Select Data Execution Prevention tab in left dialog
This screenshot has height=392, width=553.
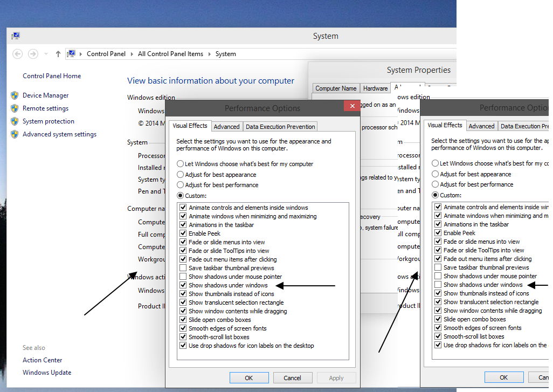(280, 127)
